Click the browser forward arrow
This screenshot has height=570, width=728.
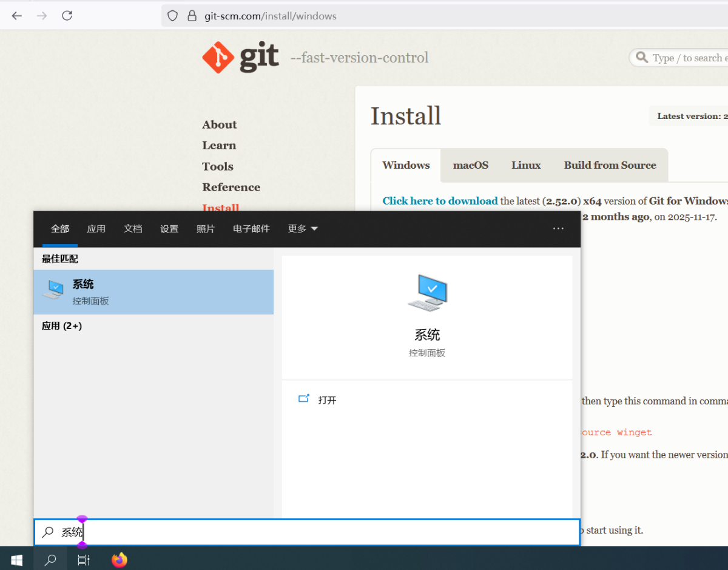click(42, 16)
